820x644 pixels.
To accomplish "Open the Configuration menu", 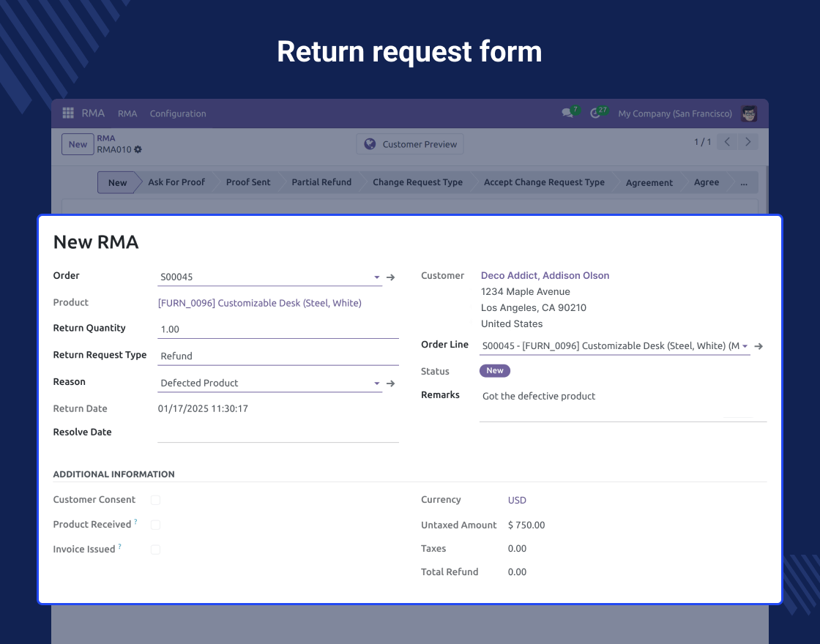I will pyautogui.click(x=178, y=113).
